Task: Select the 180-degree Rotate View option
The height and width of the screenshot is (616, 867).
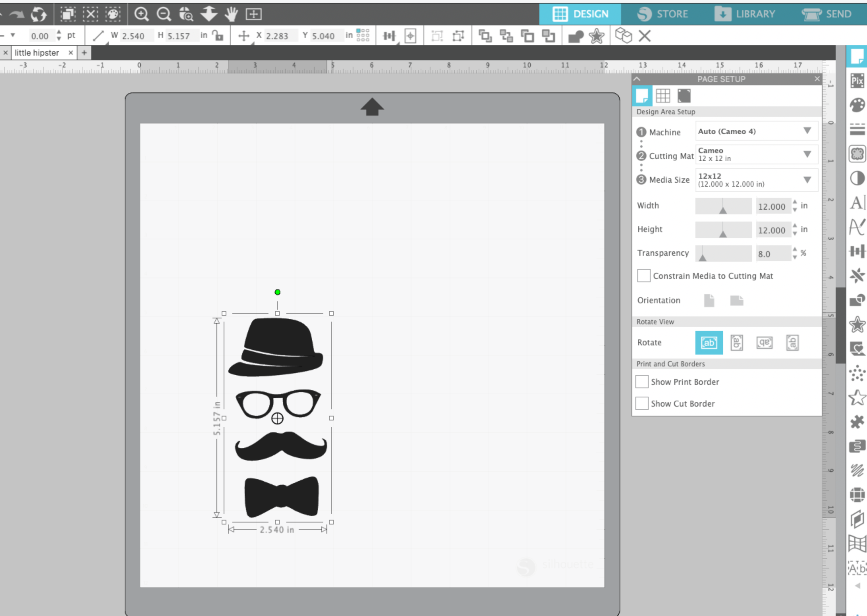Action: click(765, 342)
